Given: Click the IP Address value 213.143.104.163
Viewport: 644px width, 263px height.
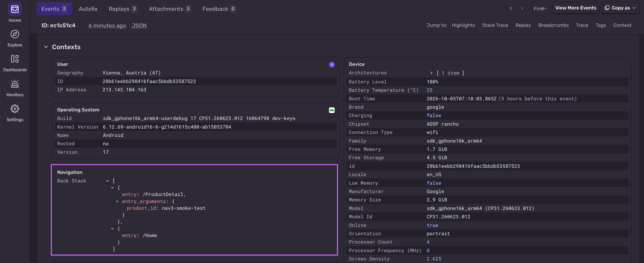Looking at the screenshot, I should (124, 90).
